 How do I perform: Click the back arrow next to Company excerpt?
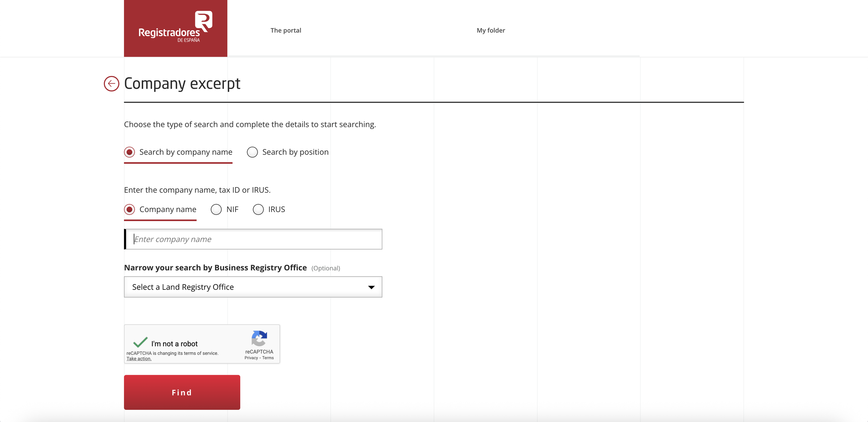[x=111, y=83]
